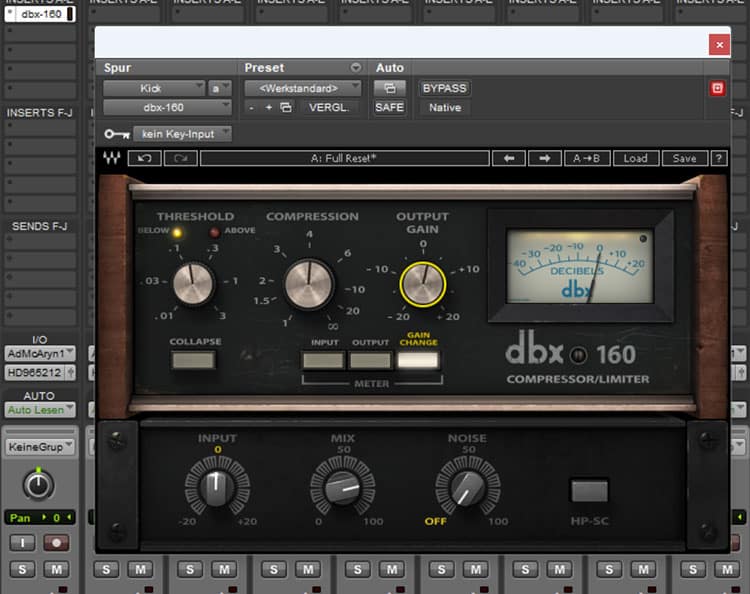Image resolution: width=750 pixels, height=594 pixels.
Task: Click the INPUT value 0 readout
Action: click(218, 450)
